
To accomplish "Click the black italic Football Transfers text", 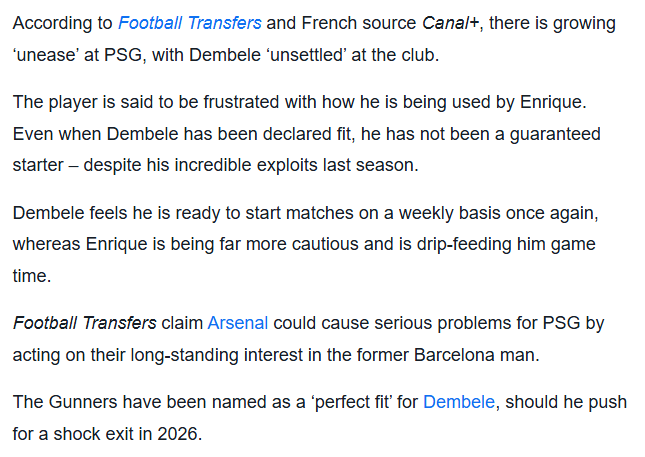I will click(85, 323).
